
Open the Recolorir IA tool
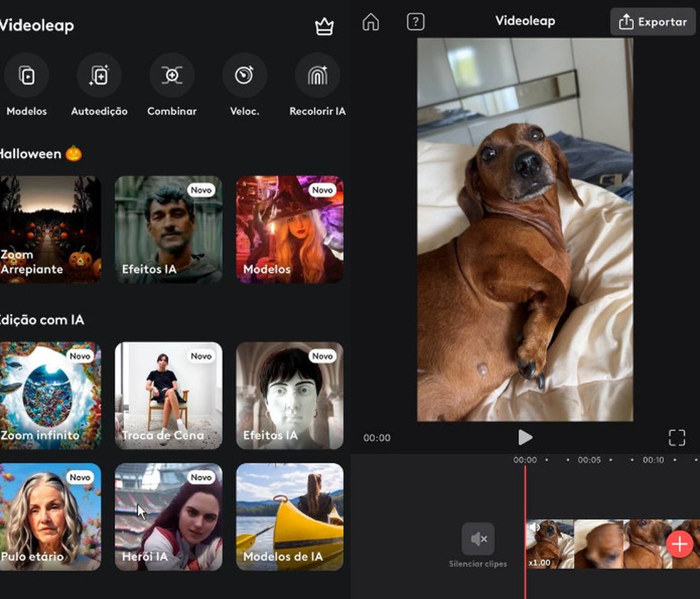pyautogui.click(x=317, y=75)
